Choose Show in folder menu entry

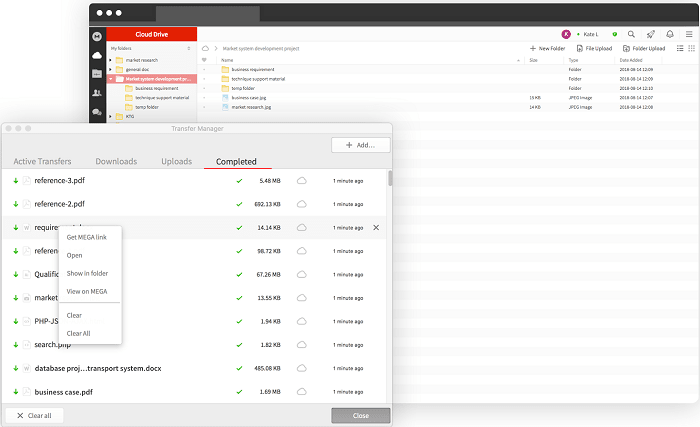pyautogui.click(x=87, y=273)
